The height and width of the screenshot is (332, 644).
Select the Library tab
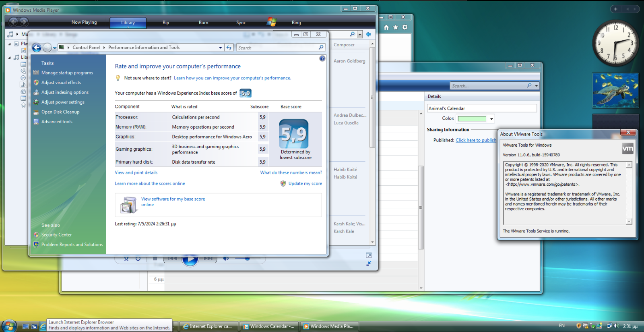click(128, 23)
